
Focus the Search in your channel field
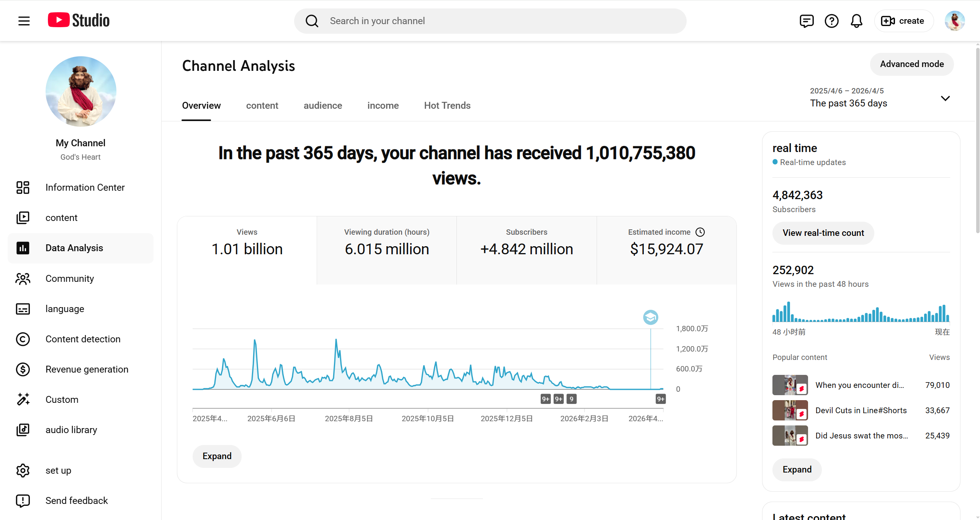point(498,21)
